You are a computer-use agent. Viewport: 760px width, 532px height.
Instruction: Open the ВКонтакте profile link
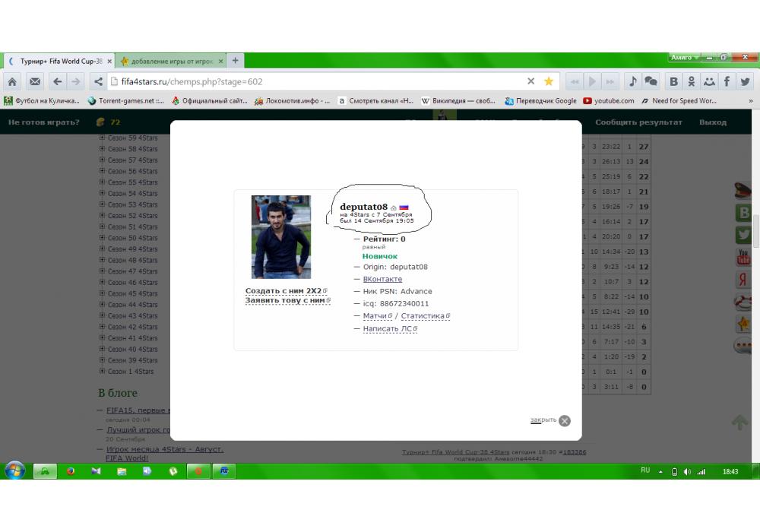(382, 279)
